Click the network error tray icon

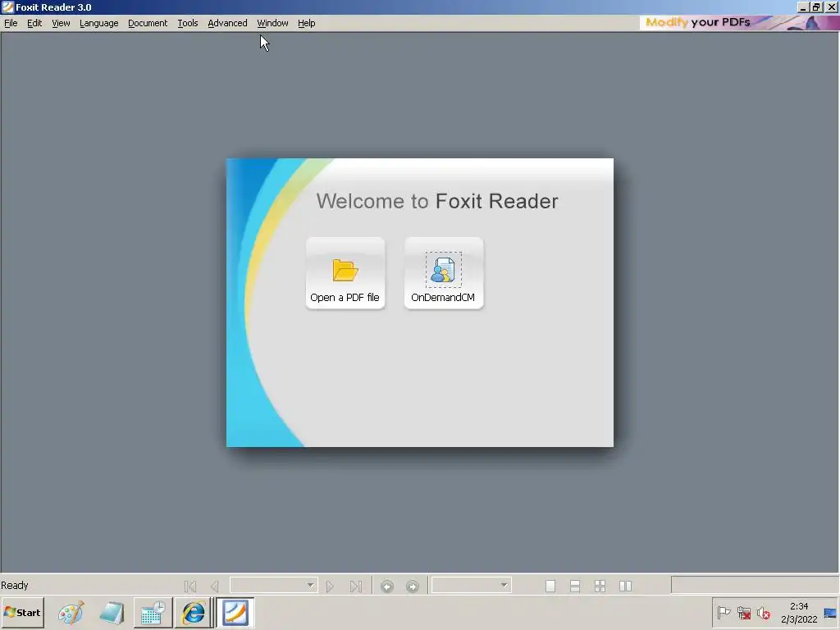pos(743,612)
